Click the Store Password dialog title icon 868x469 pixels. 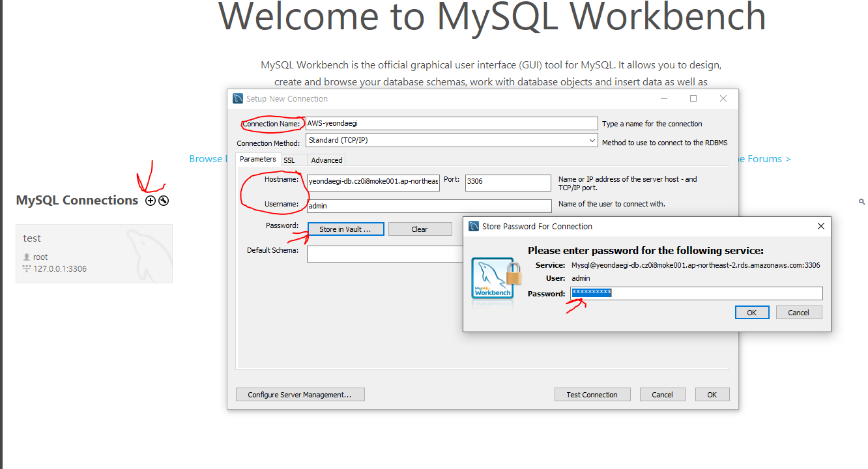(474, 226)
